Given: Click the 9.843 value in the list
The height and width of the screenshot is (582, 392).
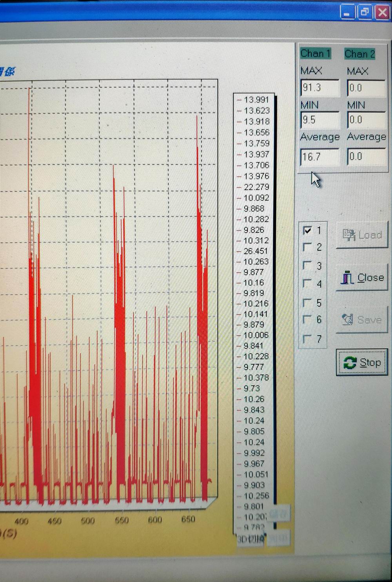Looking at the screenshot, I should point(254,410).
